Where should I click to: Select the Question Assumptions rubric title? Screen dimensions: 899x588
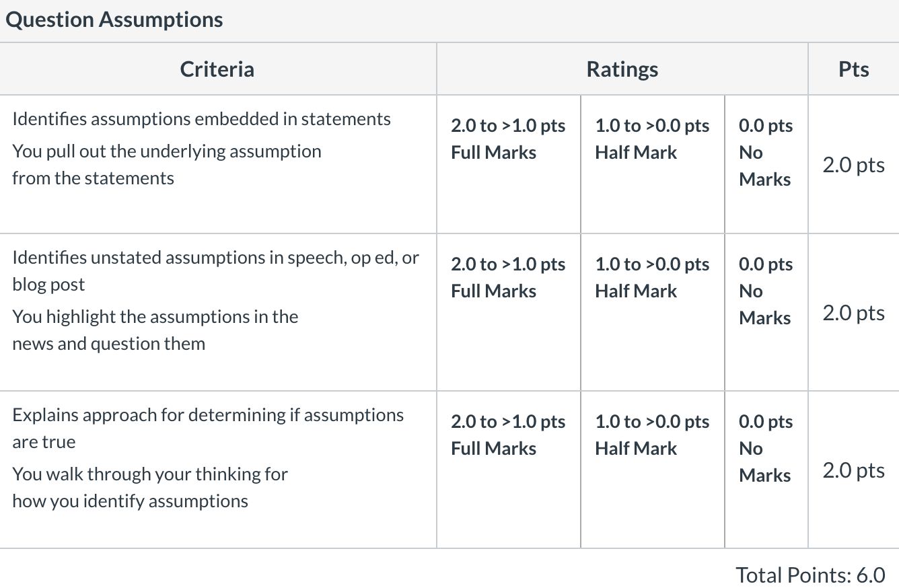tap(114, 20)
